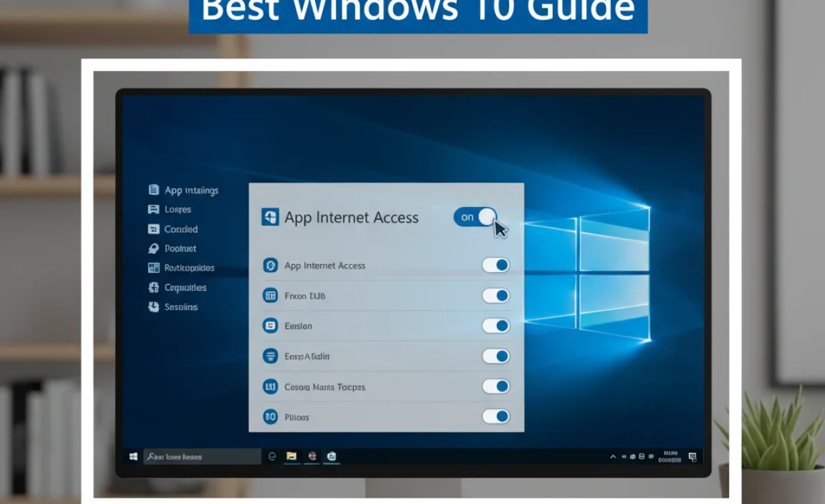Click the Wi-Fi style icon next to Eoxp Afidlim

[271, 356]
